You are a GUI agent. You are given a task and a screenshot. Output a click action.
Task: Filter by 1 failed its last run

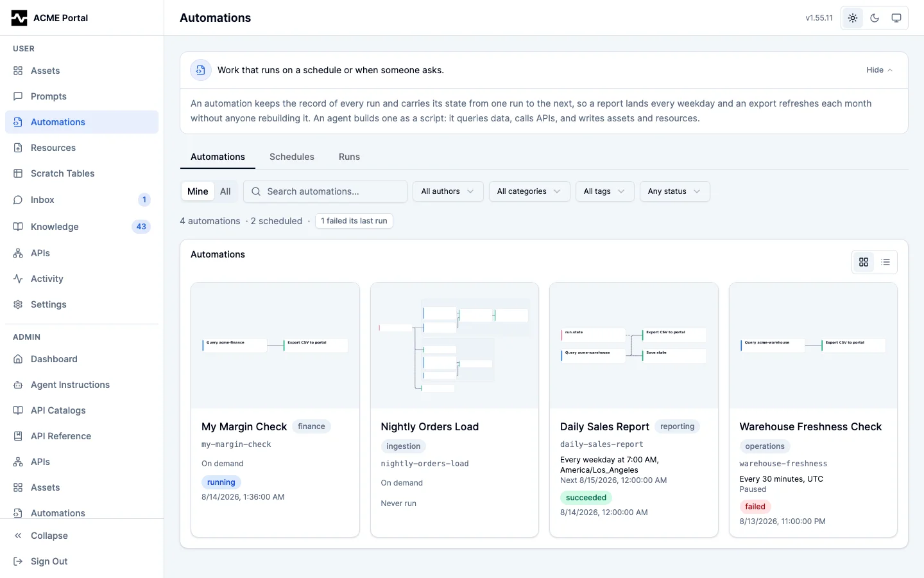point(354,221)
